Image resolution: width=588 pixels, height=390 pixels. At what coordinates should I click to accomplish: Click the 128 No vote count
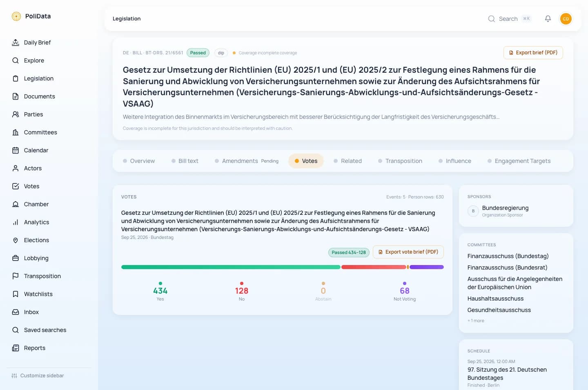242,291
